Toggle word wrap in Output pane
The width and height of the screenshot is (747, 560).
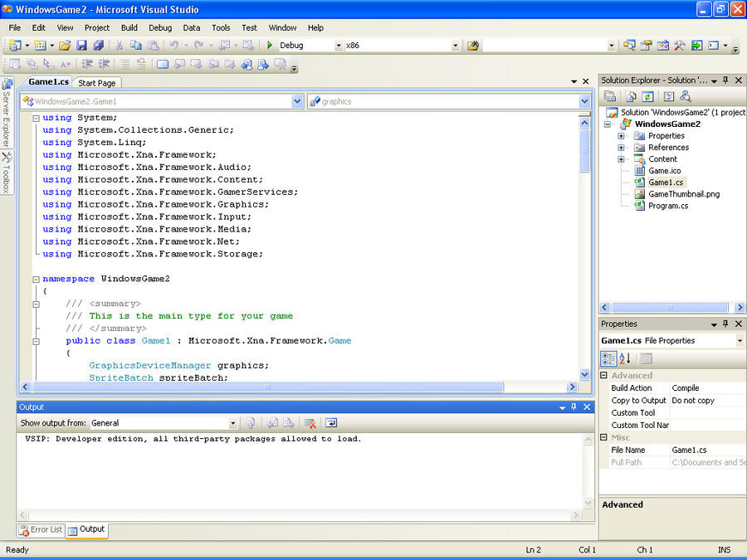coord(331,423)
